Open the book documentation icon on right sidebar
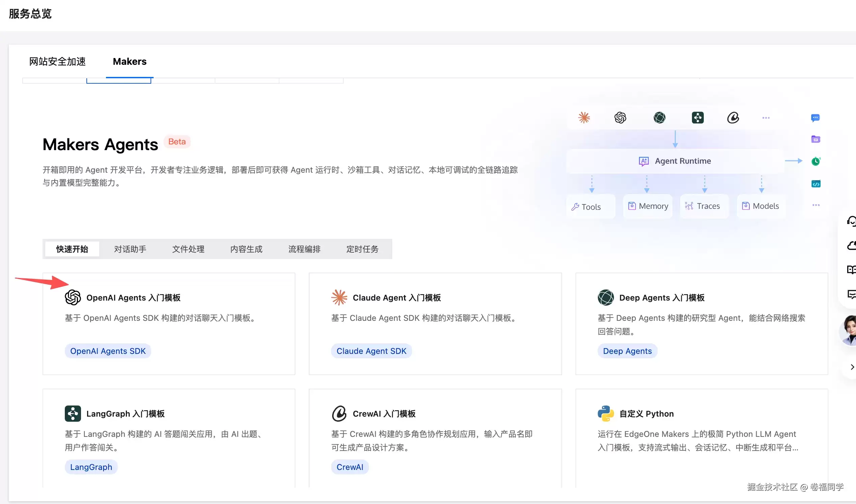This screenshot has height=504, width=856. pyautogui.click(x=851, y=270)
